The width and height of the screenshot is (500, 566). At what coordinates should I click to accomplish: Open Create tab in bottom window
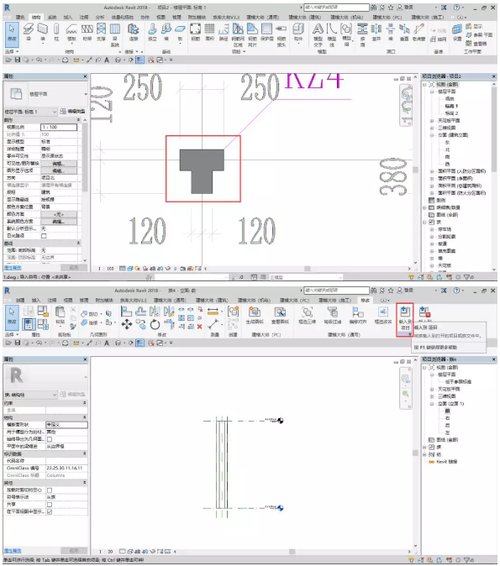20,300
